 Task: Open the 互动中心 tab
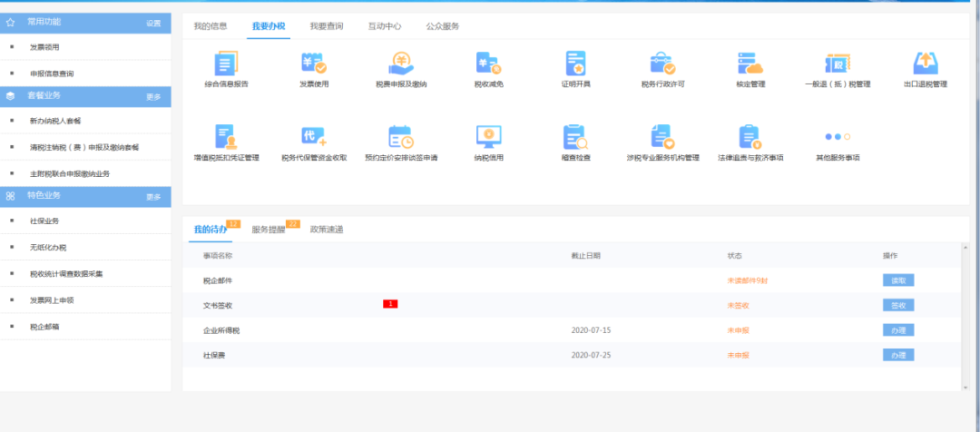(385, 26)
